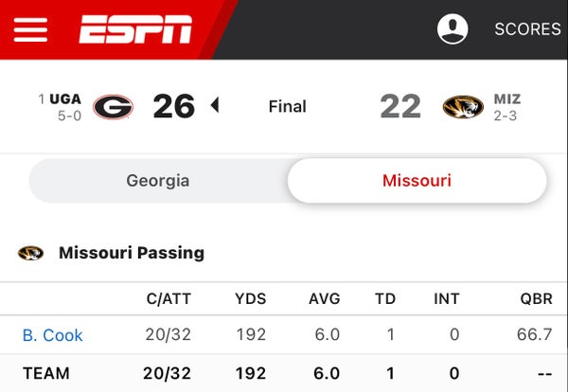
Task: Click the INT column header
Action: click(x=447, y=299)
